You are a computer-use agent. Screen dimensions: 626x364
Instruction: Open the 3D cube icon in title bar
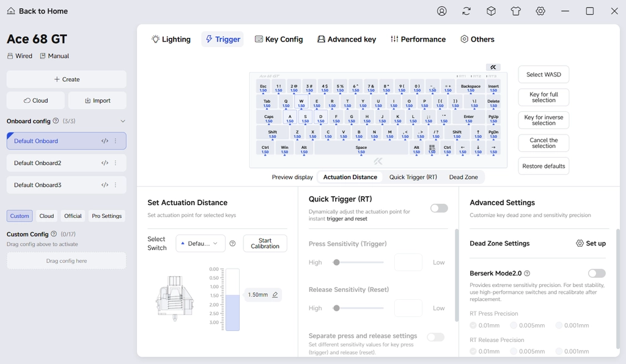[491, 11]
